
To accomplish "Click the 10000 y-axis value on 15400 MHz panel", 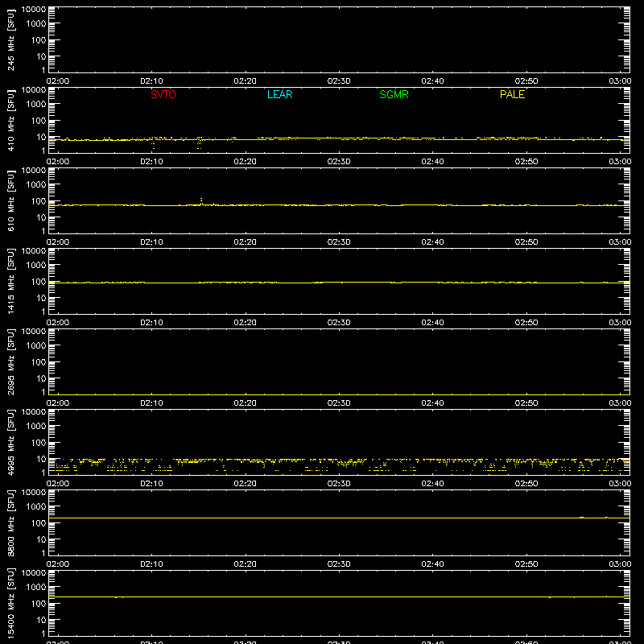I will [x=34, y=573].
